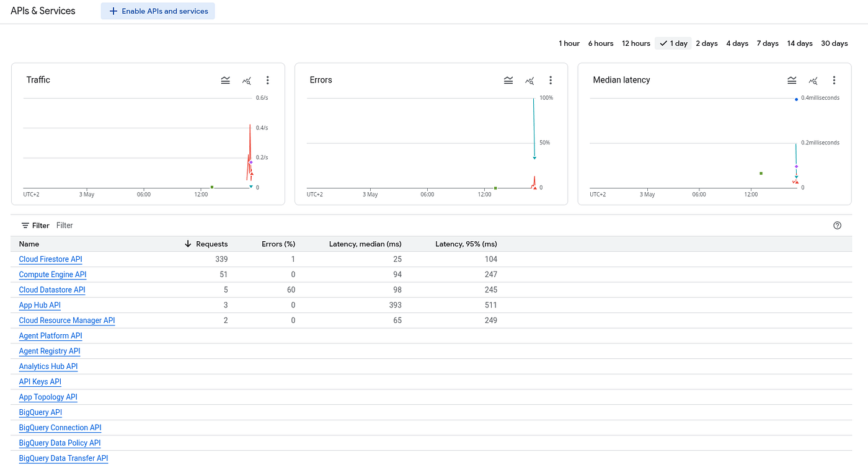868x465 pixels.
Task: Select the 6 hours time range
Action: coord(601,43)
